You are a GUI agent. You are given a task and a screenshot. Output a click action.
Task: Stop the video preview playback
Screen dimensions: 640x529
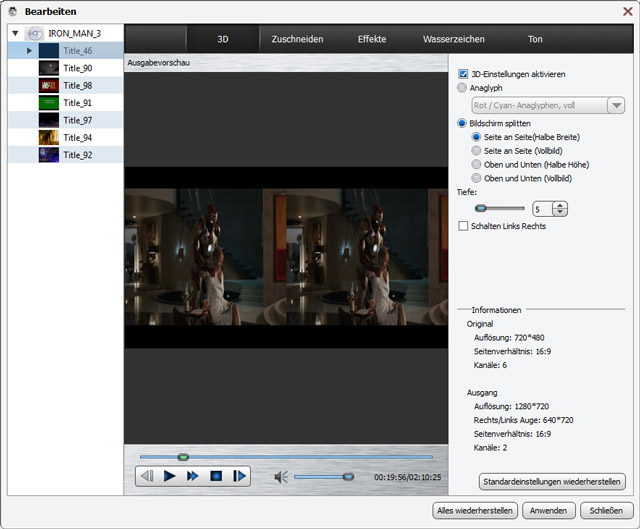[216, 476]
